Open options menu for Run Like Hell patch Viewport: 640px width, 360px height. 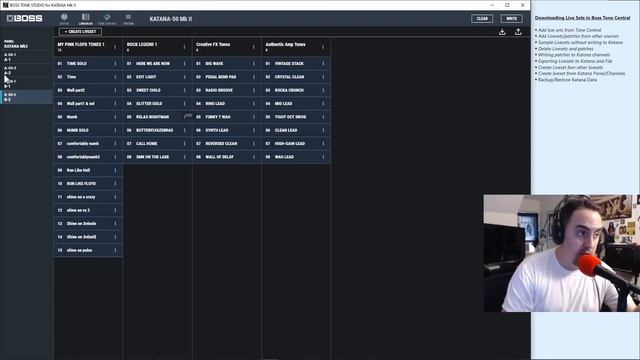click(x=115, y=170)
